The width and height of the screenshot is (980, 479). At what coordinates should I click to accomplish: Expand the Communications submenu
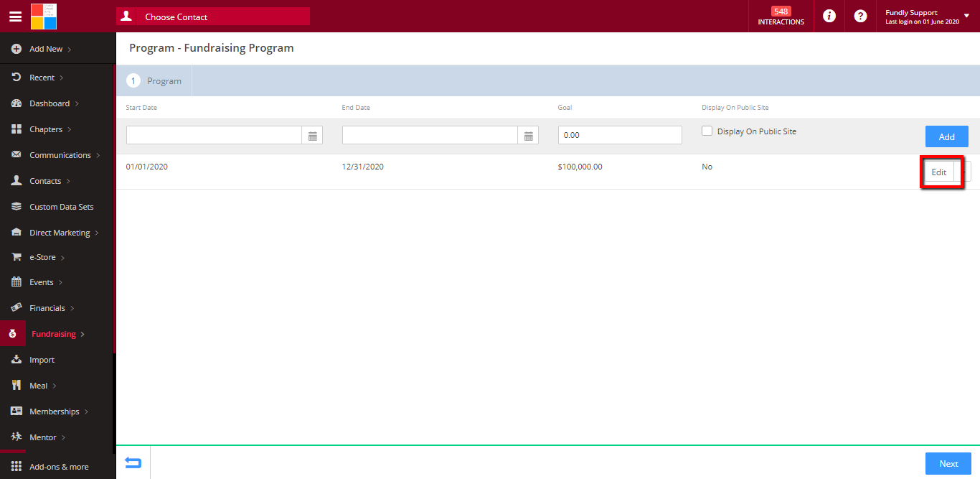98,155
